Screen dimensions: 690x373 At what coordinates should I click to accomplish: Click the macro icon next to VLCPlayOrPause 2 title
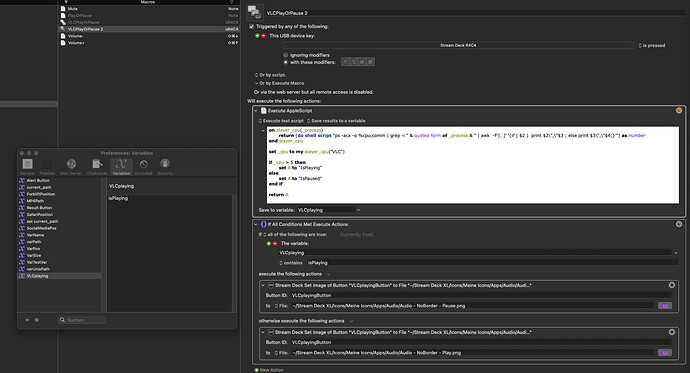pos(255,12)
